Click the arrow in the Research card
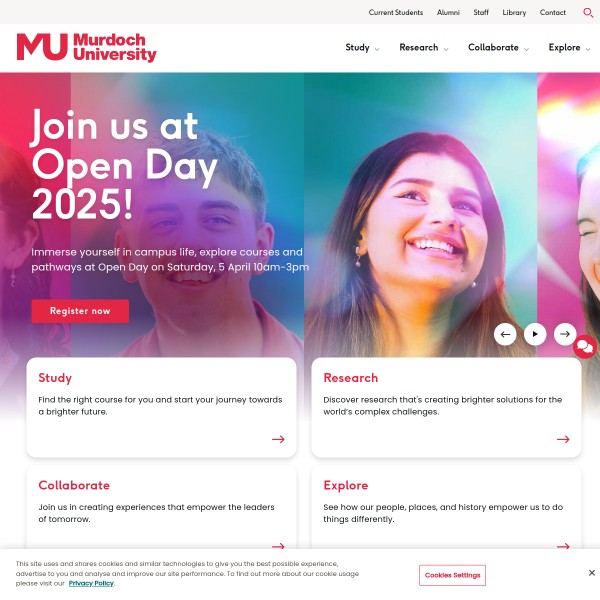The height and width of the screenshot is (600, 600). click(563, 439)
